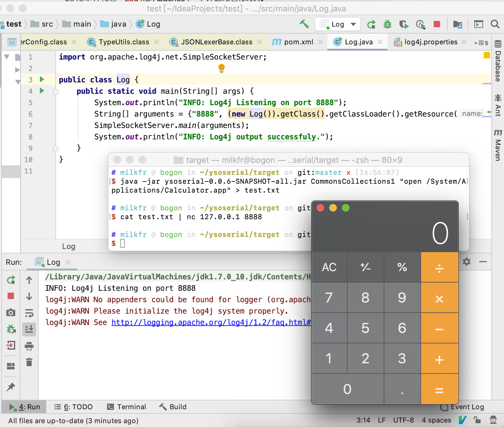Viewport: 504px width, 427px height.
Task: Open the Event Log
Action: point(462,407)
